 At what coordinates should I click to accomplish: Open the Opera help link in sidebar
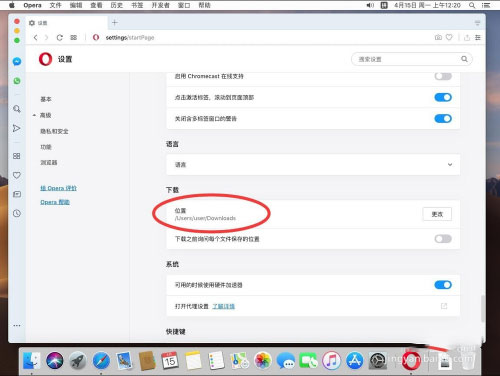point(55,202)
